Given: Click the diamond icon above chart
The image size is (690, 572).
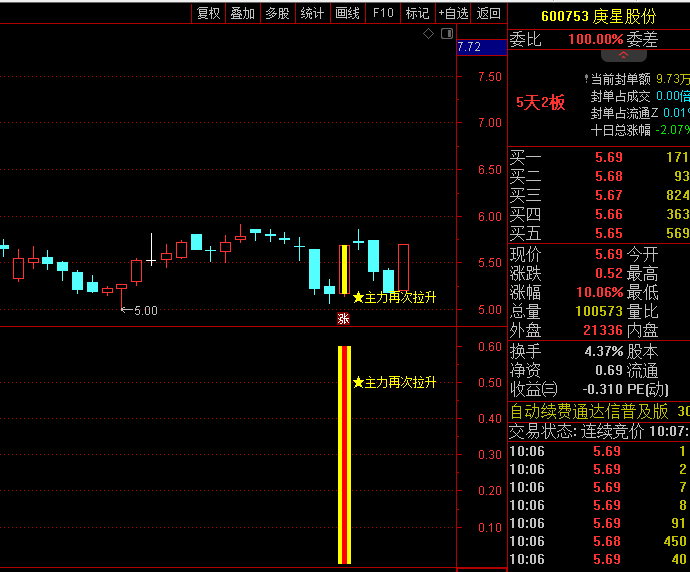Looking at the screenshot, I should pyautogui.click(x=428, y=33).
